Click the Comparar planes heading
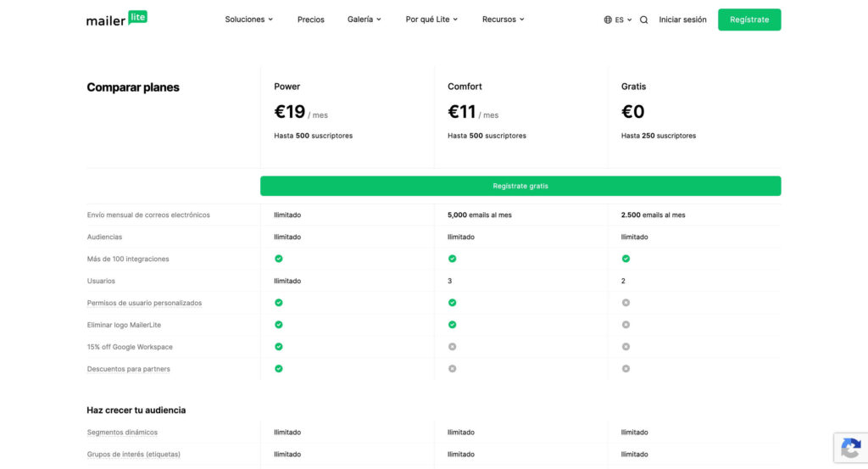This screenshot has height=469, width=868. tap(133, 87)
